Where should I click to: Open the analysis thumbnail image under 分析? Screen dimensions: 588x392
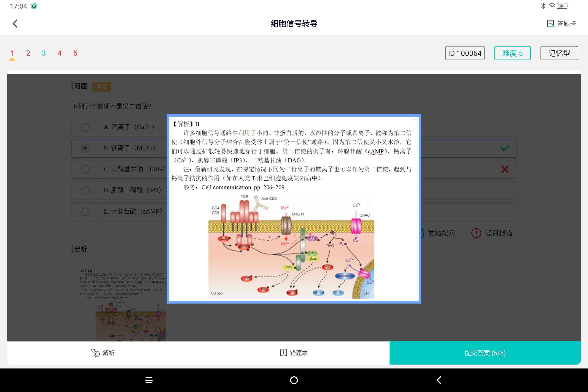[x=123, y=305]
